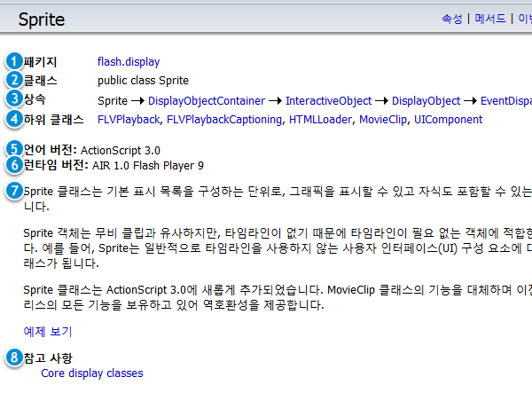
Task: Click the 하위 클래스 label
Action: tap(53, 120)
